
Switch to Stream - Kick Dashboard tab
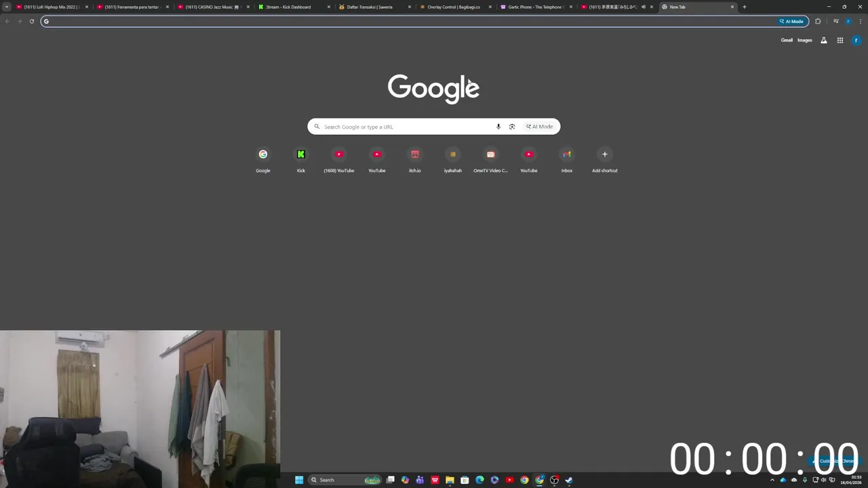pyautogui.click(x=294, y=7)
